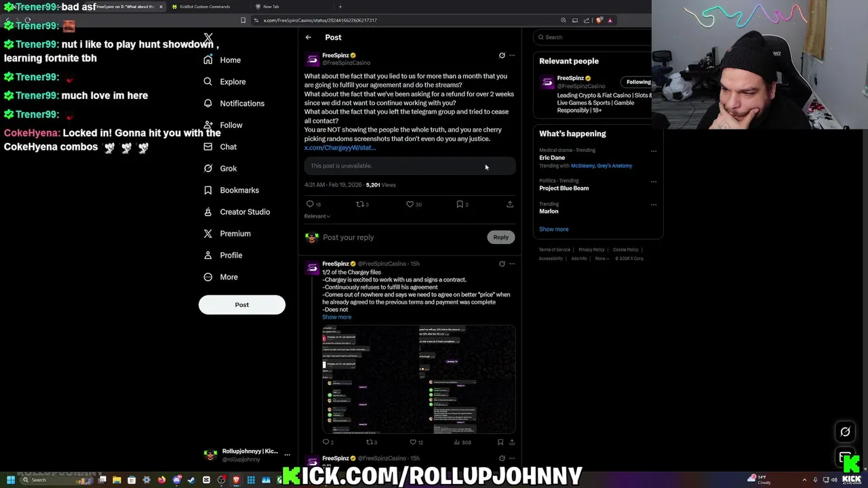Open more options for Eric Dane trend

tap(654, 151)
